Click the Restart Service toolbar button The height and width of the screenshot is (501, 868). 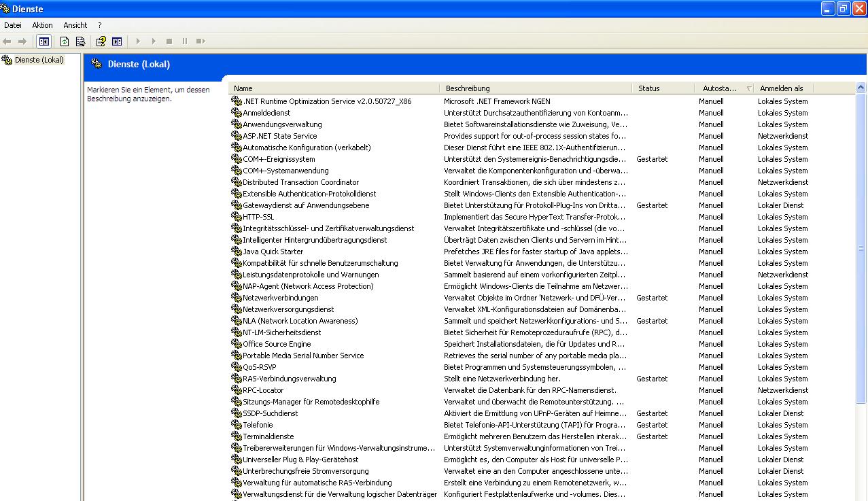(x=201, y=41)
